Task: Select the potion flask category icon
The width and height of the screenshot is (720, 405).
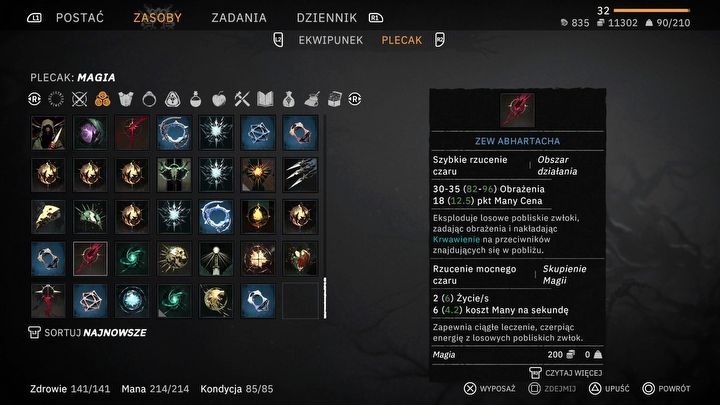Action: point(196,99)
